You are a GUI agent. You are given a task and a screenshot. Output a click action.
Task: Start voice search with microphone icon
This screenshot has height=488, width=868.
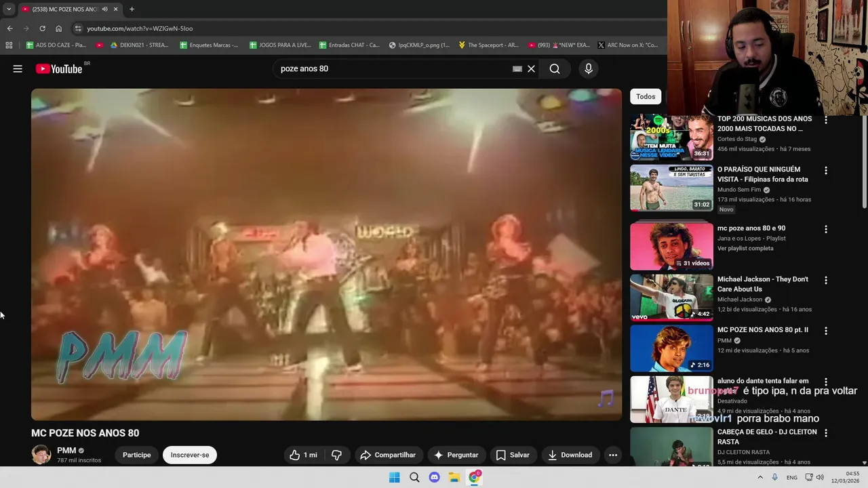pos(589,68)
